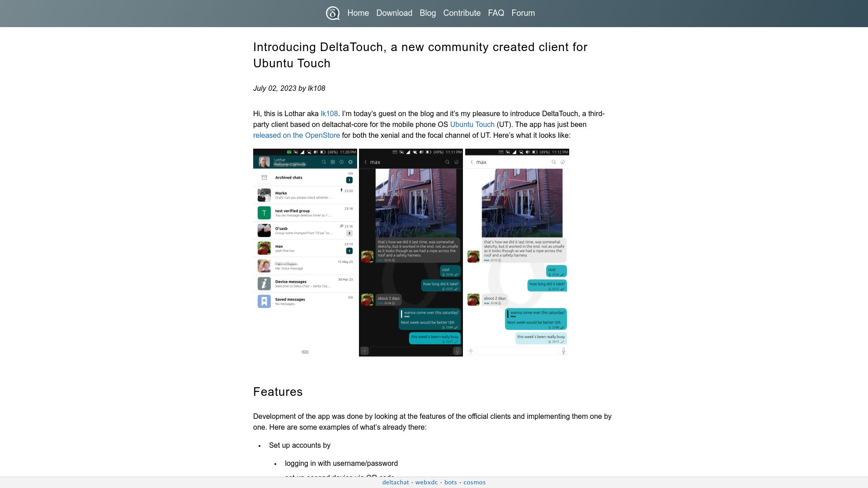The width and height of the screenshot is (868, 488).
Task: Open the bots footer link
Action: click(x=450, y=483)
